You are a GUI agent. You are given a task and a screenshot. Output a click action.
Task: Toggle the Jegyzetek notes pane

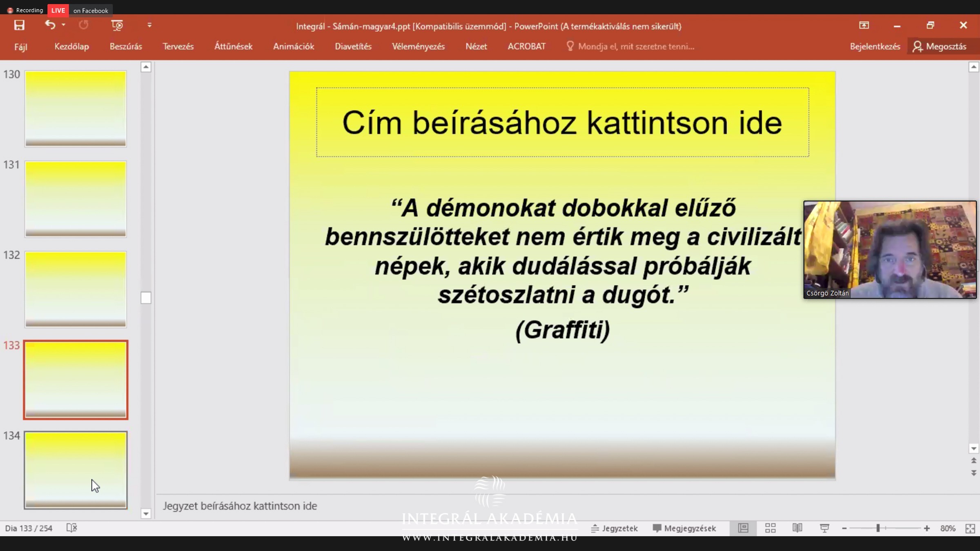click(614, 528)
